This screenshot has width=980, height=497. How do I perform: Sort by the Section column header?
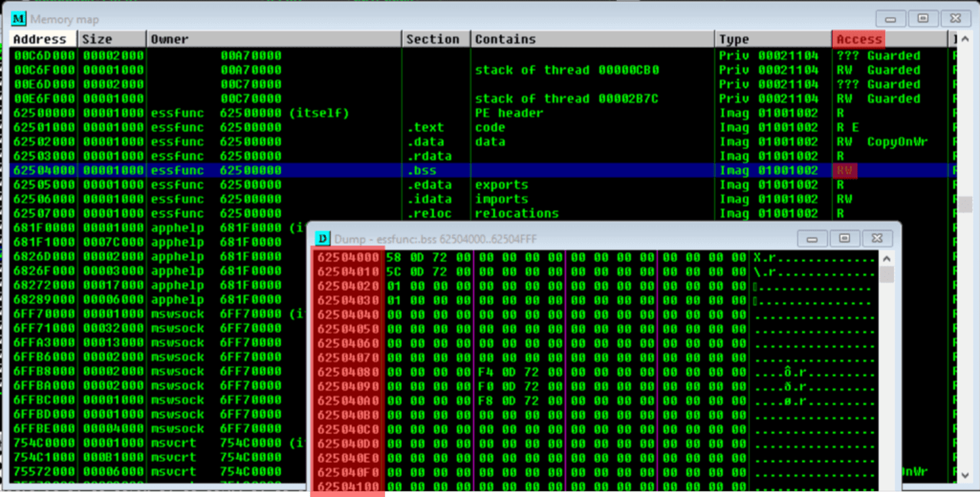tap(436, 39)
